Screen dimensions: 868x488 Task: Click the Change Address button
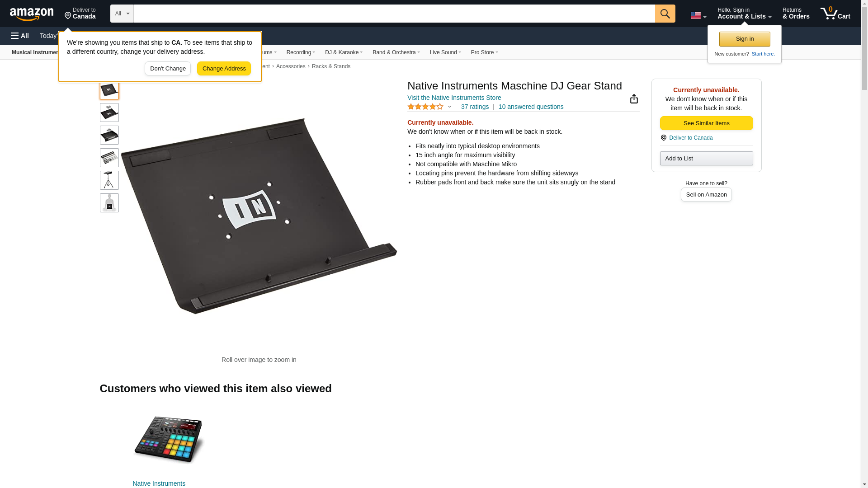click(x=224, y=69)
